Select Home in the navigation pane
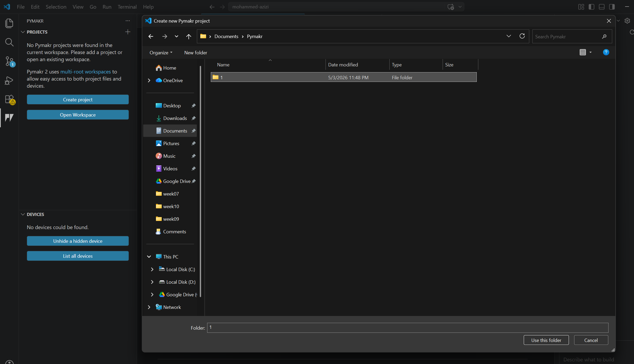634x364 pixels. tap(170, 68)
